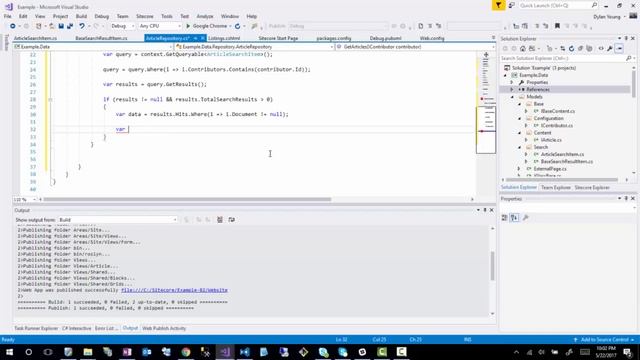The height and width of the screenshot is (360, 640).
Task: Open the file:///C:/Sitecore/Example-82/Website link
Action: (x=174, y=290)
